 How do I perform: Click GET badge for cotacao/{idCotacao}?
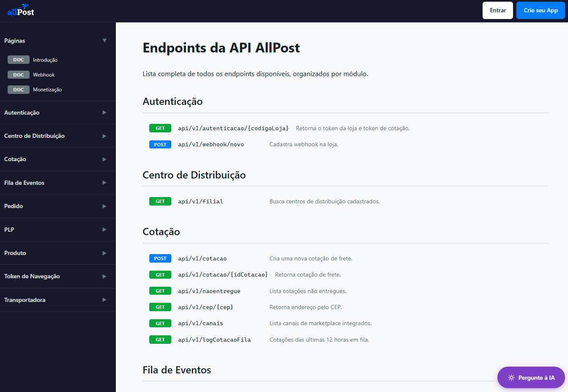tap(160, 275)
